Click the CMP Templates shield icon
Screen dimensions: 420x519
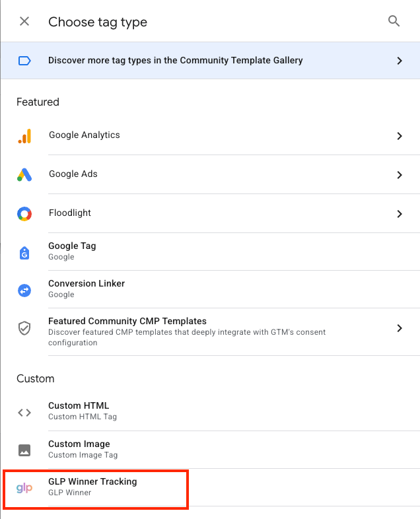24,328
